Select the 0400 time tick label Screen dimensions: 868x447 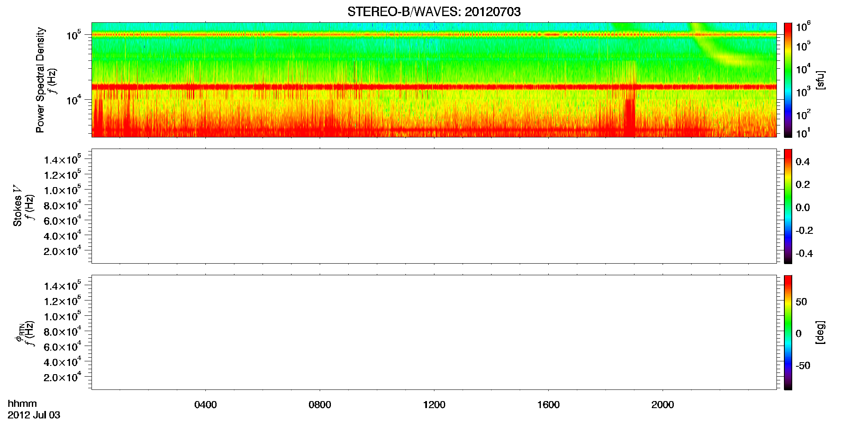(205, 405)
